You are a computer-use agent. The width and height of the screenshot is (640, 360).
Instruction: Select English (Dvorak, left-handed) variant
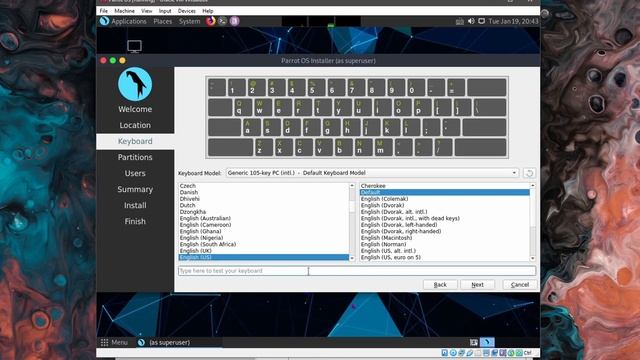tap(444, 225)
